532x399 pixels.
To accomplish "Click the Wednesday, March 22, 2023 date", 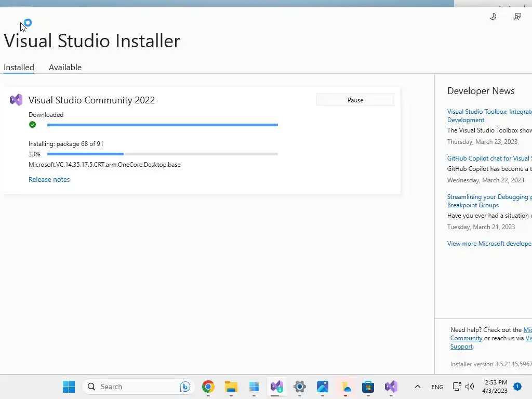I will click(x=486, y=180).
